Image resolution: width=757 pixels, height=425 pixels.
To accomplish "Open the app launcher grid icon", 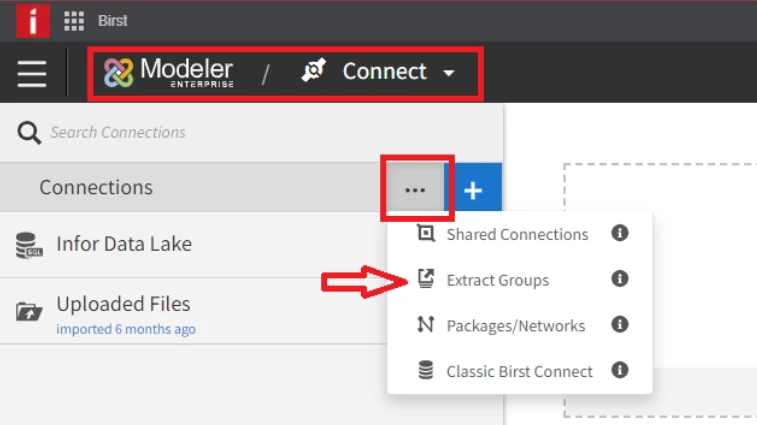I will tap(74, 21).
